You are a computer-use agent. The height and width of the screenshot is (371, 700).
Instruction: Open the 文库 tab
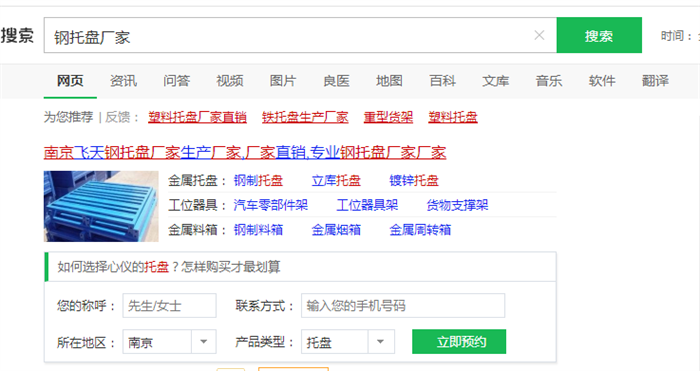pos(496,81)
